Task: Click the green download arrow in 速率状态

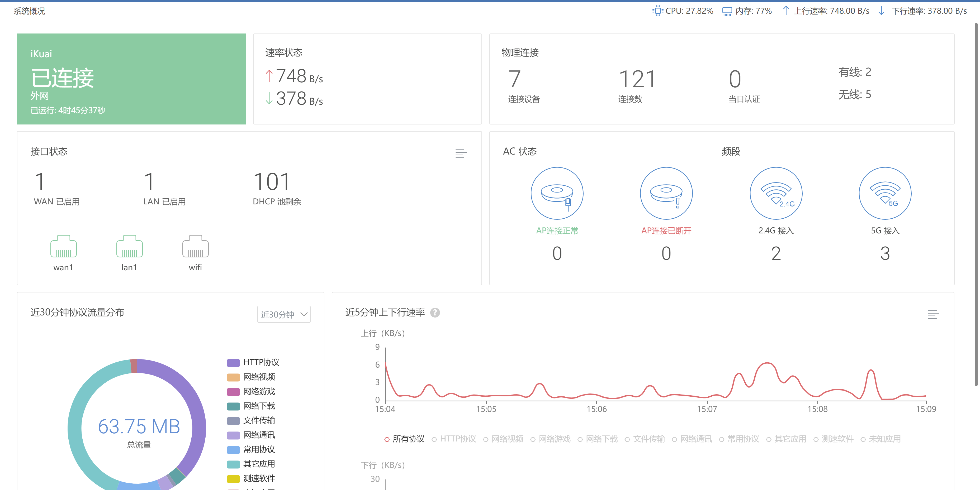Action: pyautogui.click(x=269, y=98)
